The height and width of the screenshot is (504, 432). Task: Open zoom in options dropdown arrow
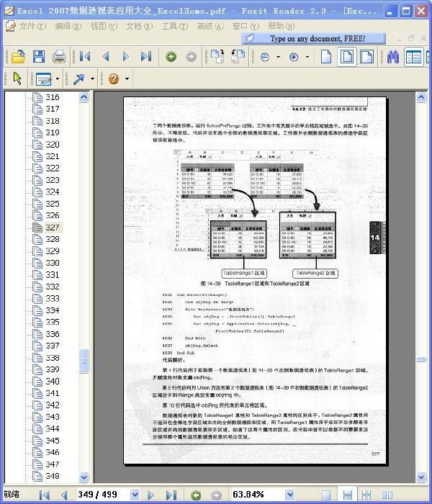[307, 57]
